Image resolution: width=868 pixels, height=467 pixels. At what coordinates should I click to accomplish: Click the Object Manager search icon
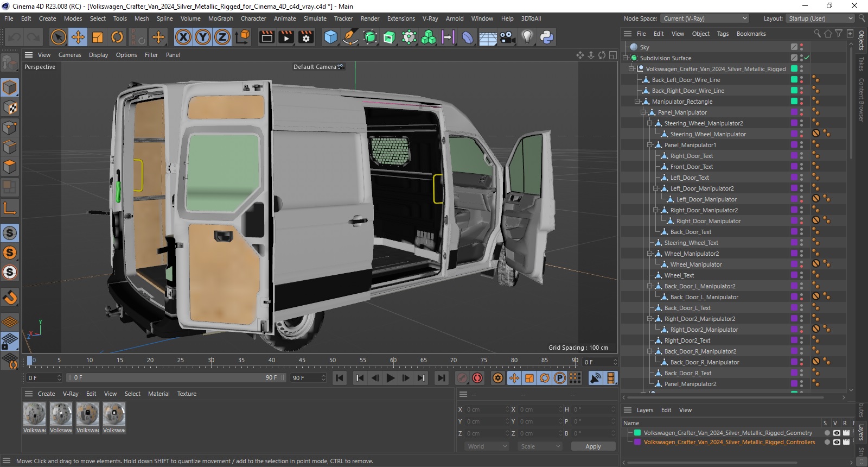coord(817,34)
